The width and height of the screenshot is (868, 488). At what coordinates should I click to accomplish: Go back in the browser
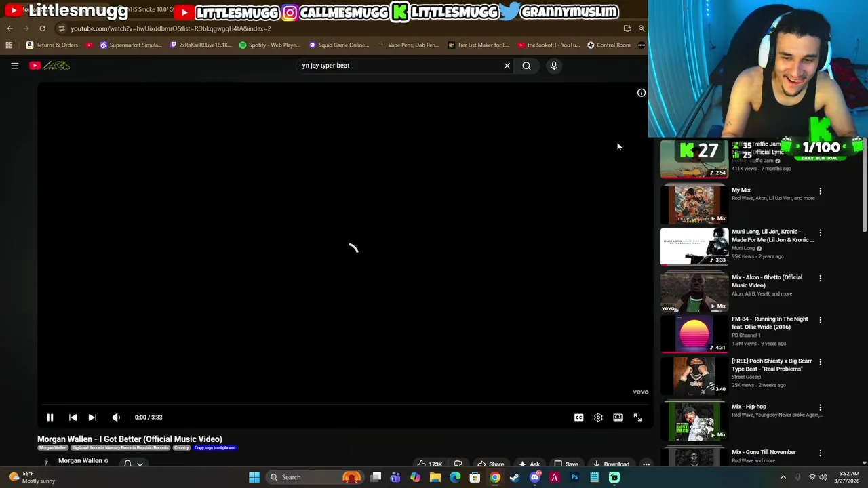pos(9,28)
